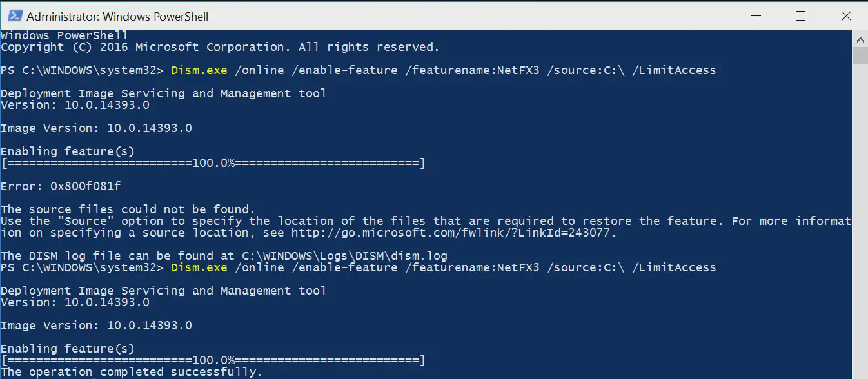Maximize the PowerShell window
868x379 pixels.
pos(801,15)
